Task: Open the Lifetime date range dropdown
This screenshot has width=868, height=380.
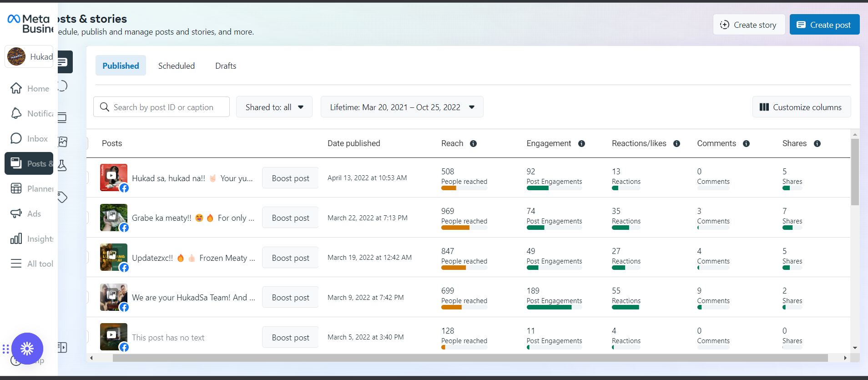Action: click(402, 107)
